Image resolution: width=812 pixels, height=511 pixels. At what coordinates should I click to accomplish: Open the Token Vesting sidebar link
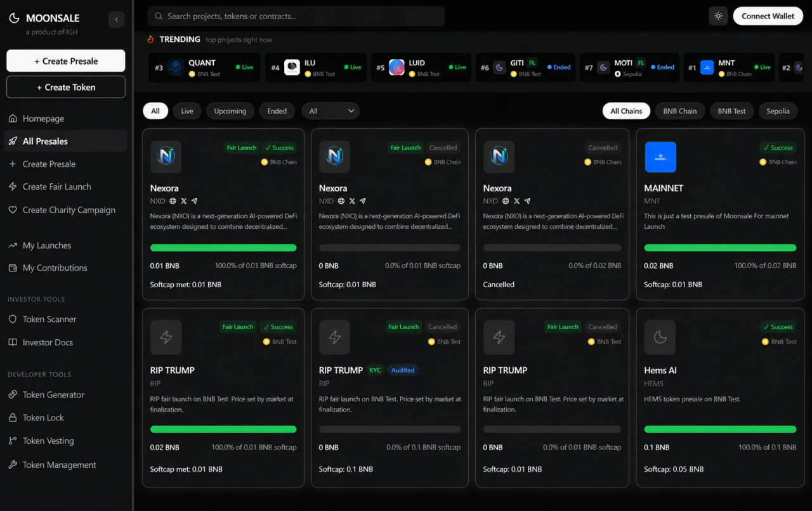coord(66,441)
